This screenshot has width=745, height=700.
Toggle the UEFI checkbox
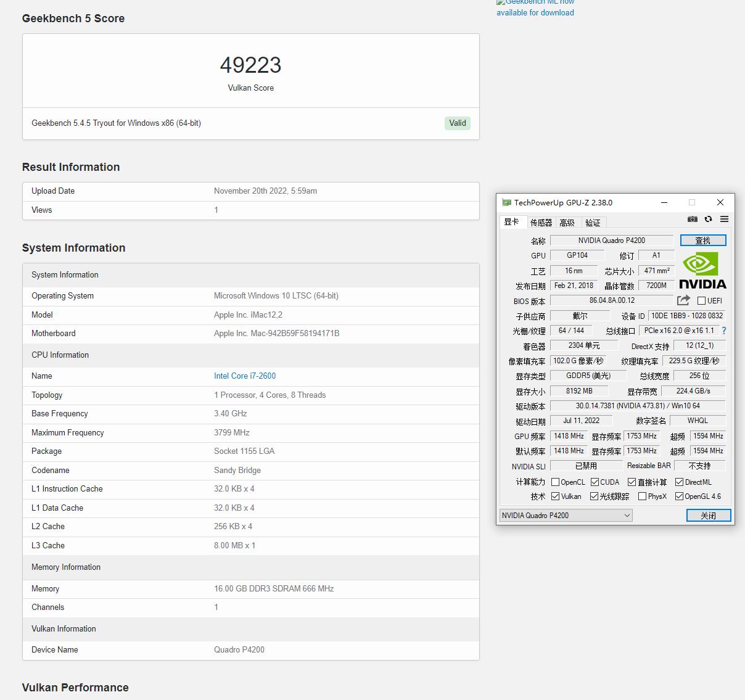coord(701,301)
